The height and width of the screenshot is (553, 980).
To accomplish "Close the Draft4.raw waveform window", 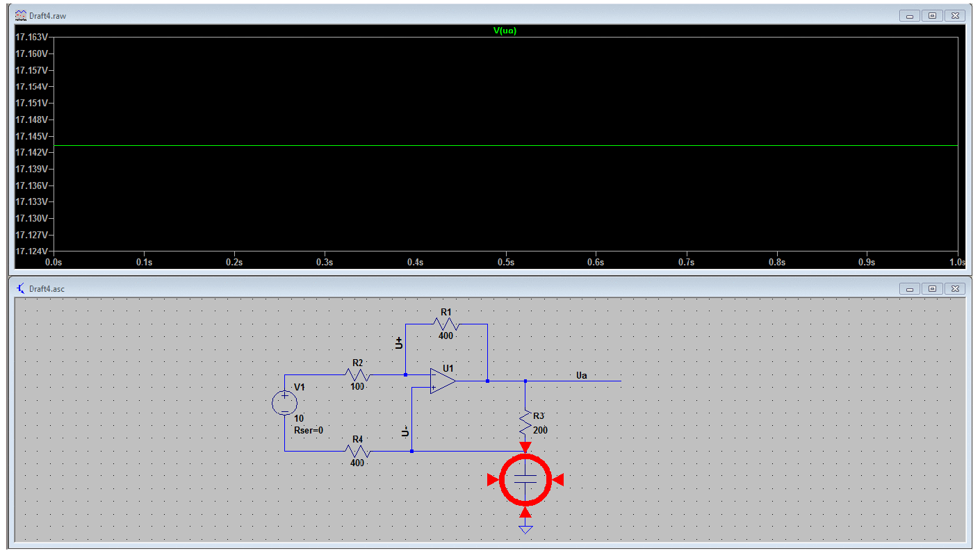I will [x=955, y=15].
